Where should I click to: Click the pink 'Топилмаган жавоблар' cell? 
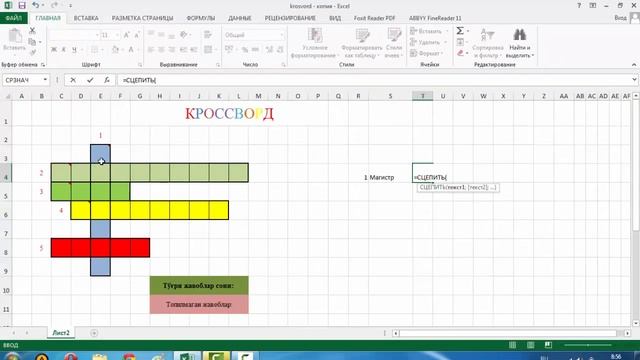point(199,304)
